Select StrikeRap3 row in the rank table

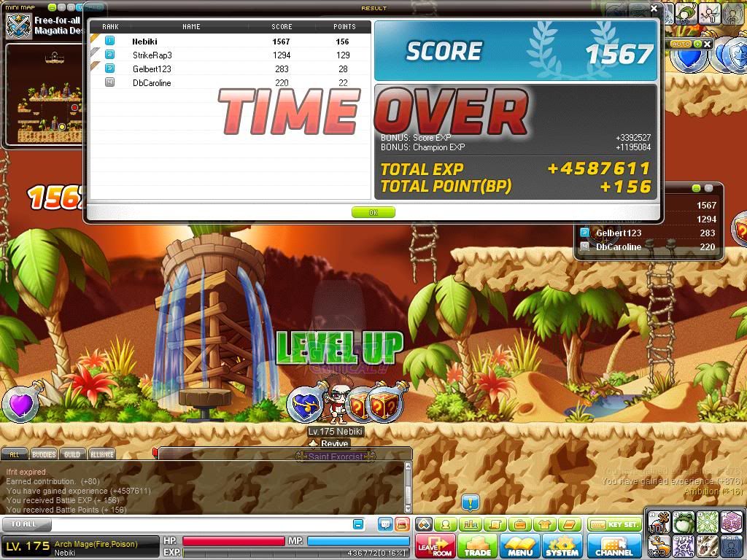pos(230,55)
